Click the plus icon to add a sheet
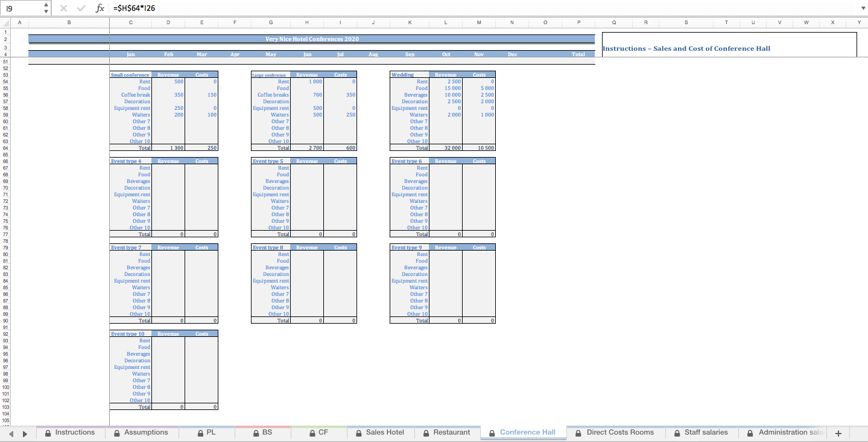The width and height of the screenshot is (868, 442). [838, 432]
